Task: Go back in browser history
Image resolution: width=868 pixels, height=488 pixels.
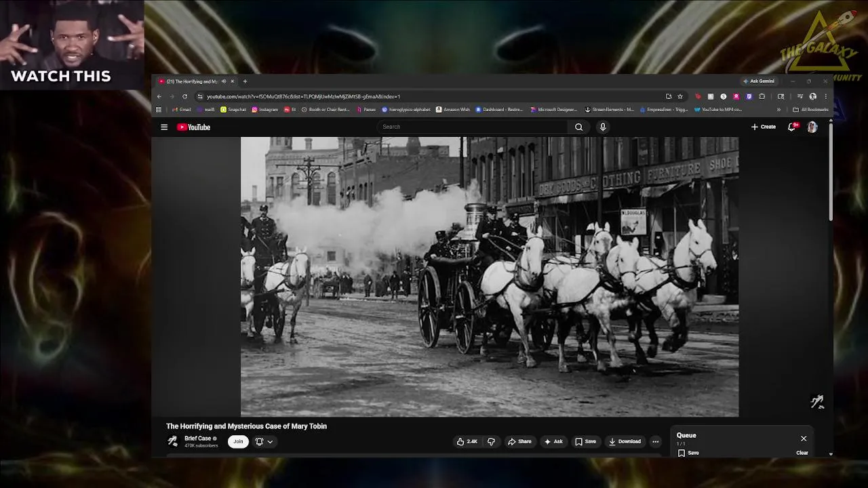Action: click(159, 96)
